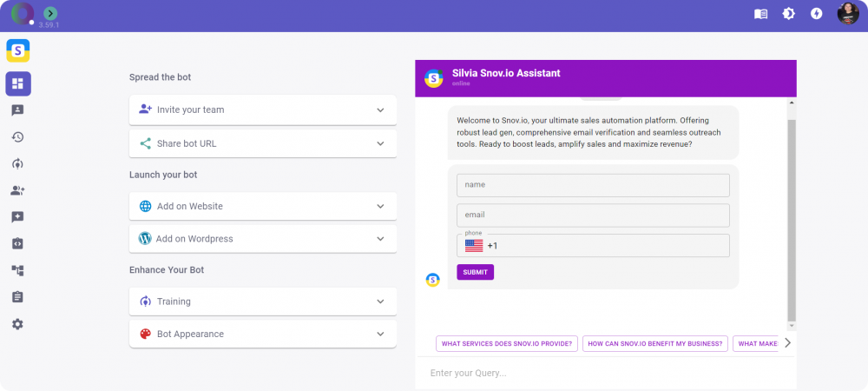The image size is (868, 391).
Task: Expand the Training chevron
Action: click(x=380, y=302)
